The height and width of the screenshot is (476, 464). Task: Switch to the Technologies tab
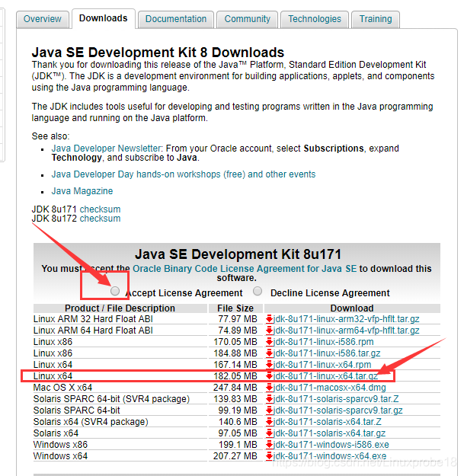(x=315, y=19)
